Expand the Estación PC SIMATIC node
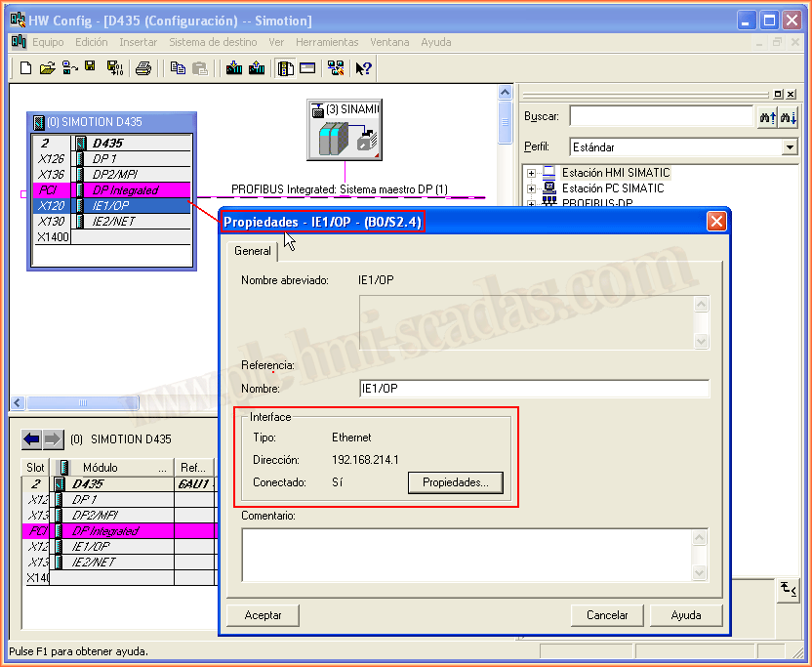The image size is (812, 667). (x=532, y=188)
